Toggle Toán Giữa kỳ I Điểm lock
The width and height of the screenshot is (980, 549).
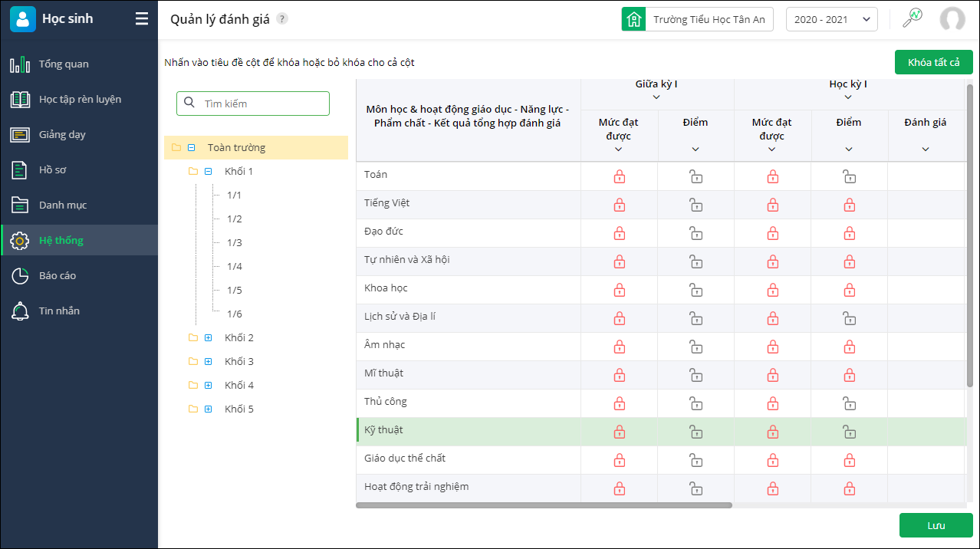(696, 176)
